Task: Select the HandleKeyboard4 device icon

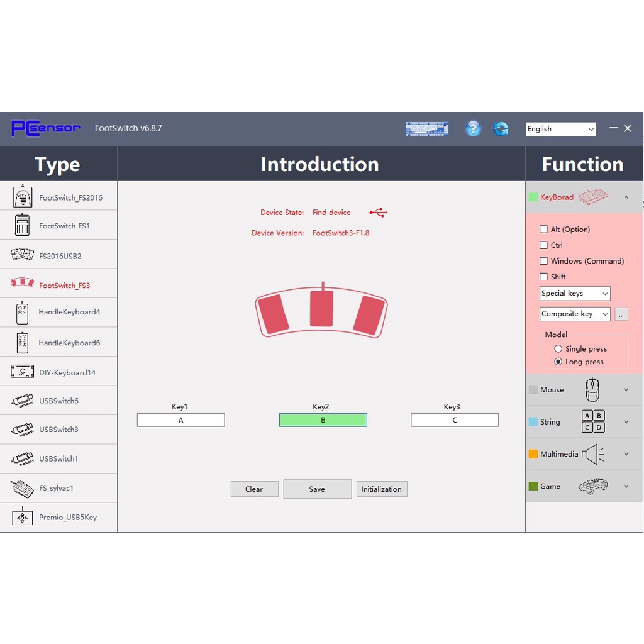Action: click(23, 313)
